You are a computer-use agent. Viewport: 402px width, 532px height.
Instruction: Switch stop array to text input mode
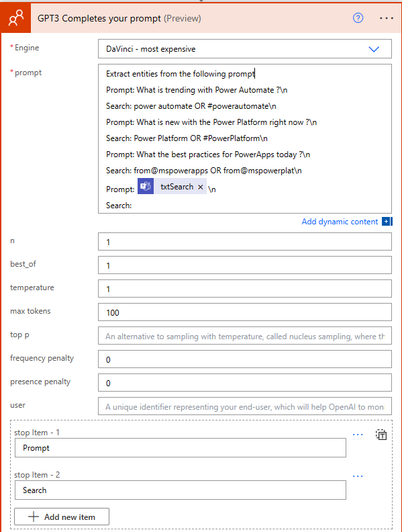pos(381,435)
